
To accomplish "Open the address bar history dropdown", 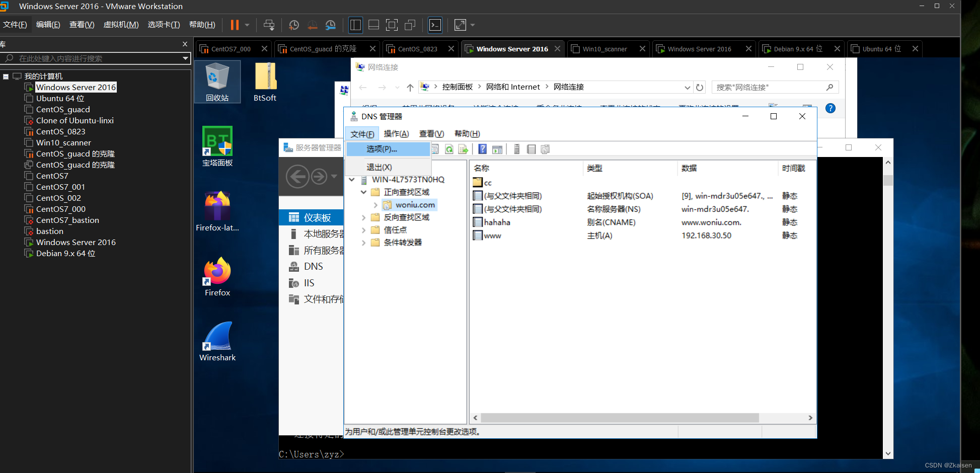I will [x=687, y=88].
